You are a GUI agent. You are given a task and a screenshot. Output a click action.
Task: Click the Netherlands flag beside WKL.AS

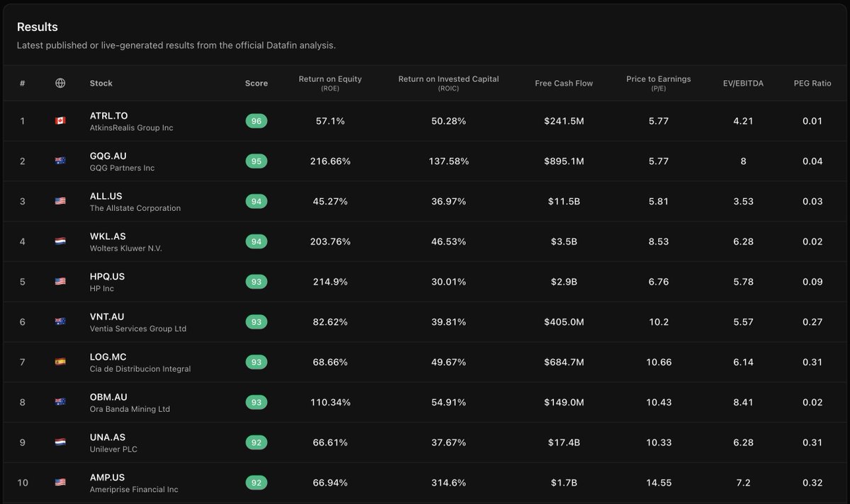click(x=60, y=241)
